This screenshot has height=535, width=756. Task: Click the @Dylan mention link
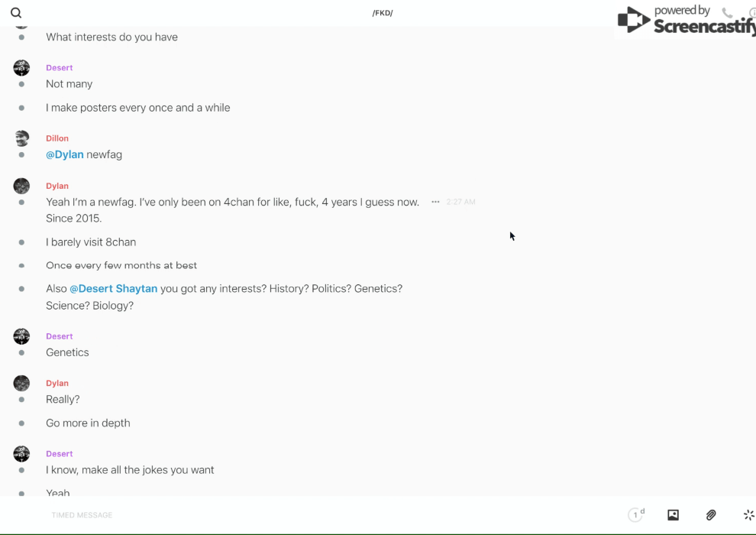(x=65, y=154)
